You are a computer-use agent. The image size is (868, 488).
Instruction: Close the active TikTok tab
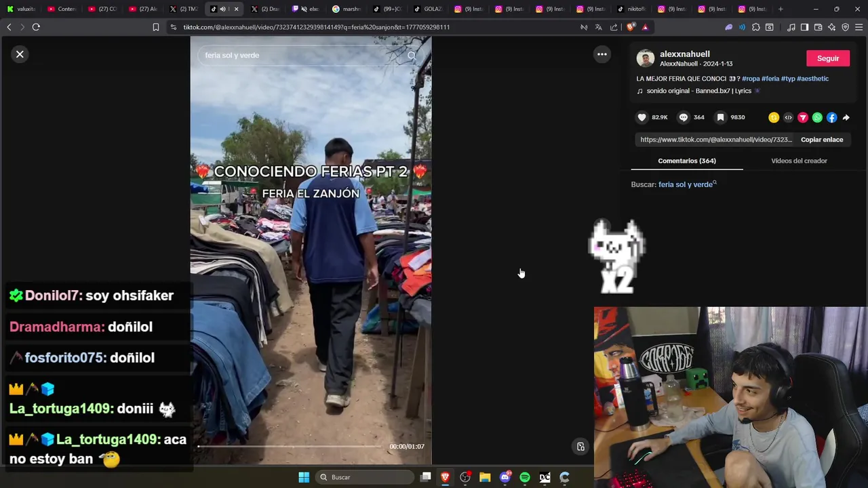236,9
